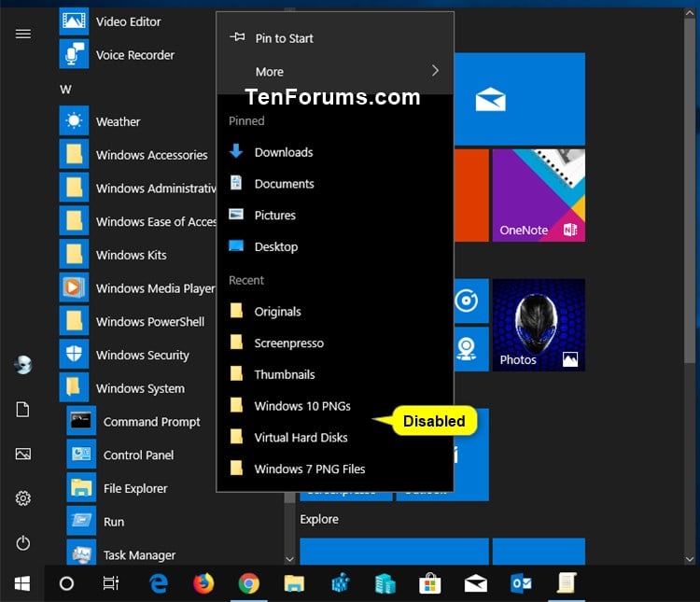
Task: Open Outlook from the taskbar
Action: (521, 583)
